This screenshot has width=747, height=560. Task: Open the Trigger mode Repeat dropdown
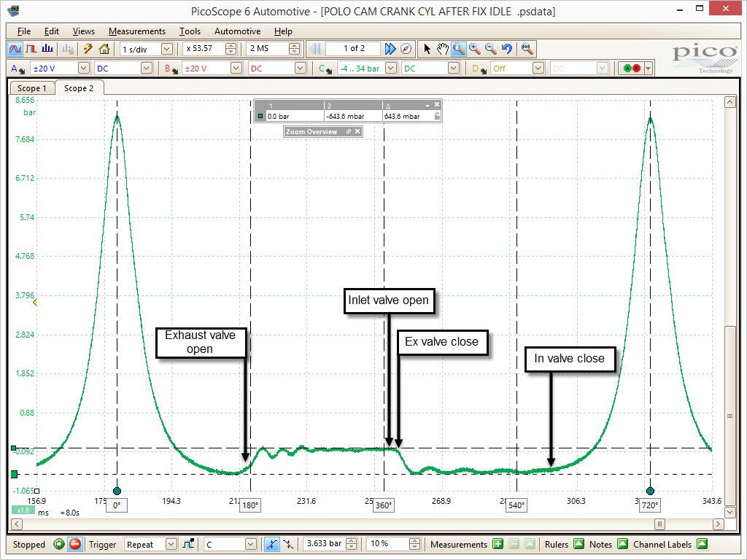pyautogui.click(x=171, y=544)
